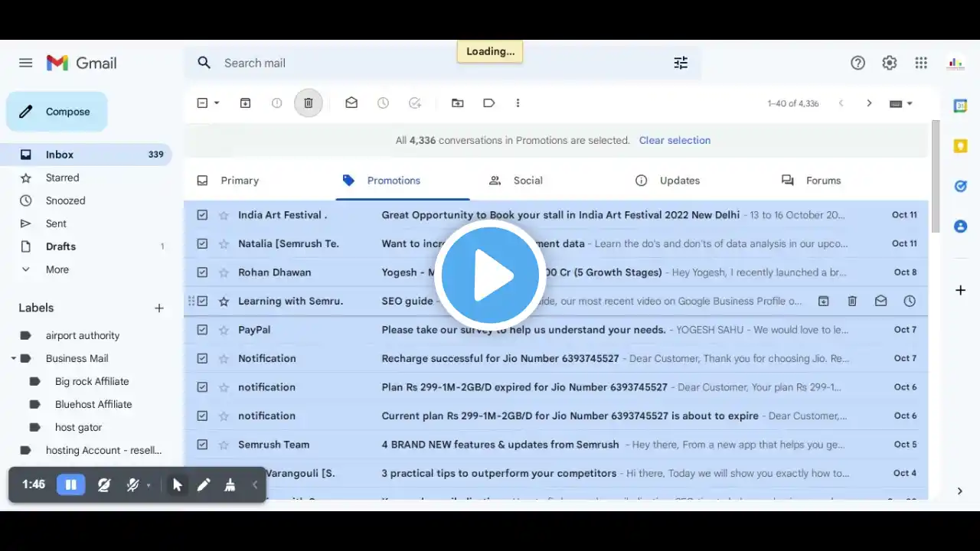Open the Google apps grid
This screenshot has height=551, width=980.
(921, 63)
